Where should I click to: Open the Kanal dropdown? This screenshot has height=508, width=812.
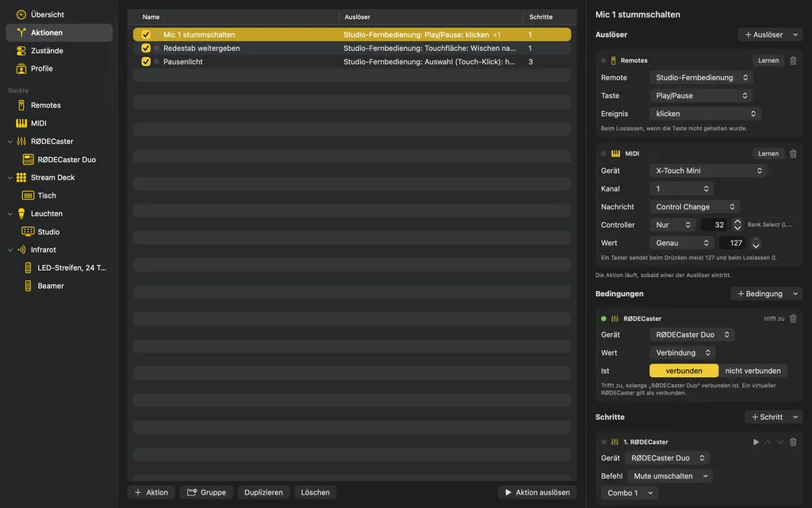click(x=681, y=189)
